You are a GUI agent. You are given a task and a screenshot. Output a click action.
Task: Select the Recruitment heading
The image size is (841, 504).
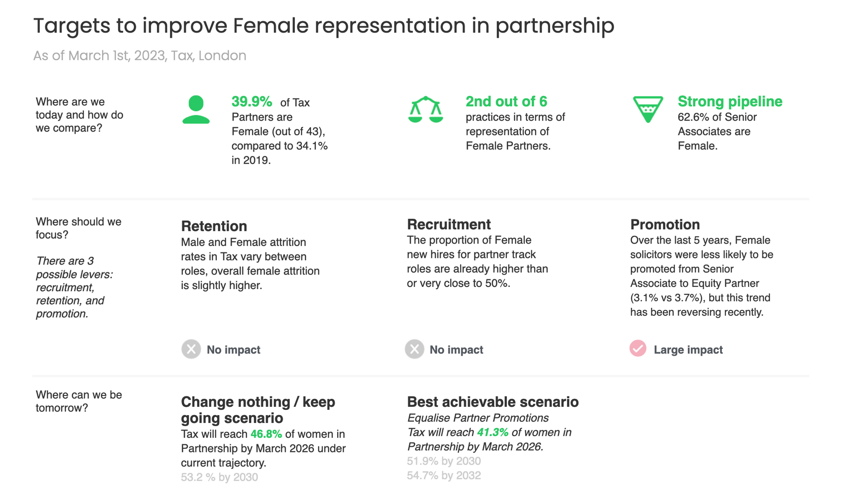tap(449, 224)
